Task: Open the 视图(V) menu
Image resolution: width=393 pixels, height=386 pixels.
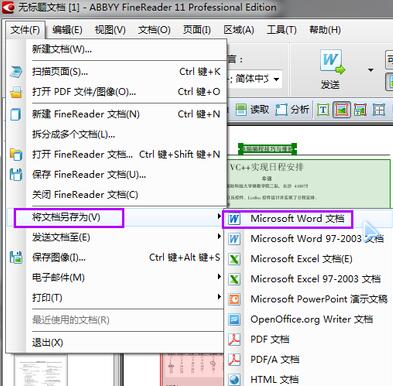Action: tap(110, 30)
